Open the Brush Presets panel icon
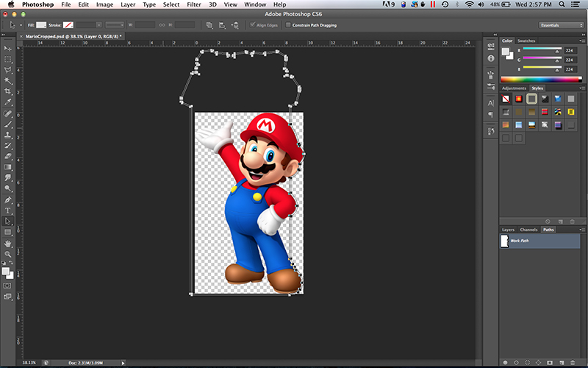 [x=491, y=87]
